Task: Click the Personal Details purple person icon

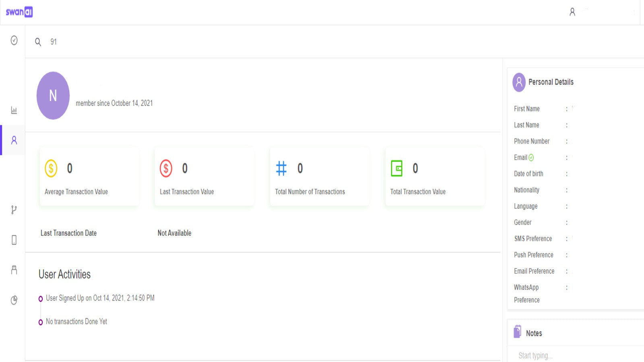Action: coord(519,82)
